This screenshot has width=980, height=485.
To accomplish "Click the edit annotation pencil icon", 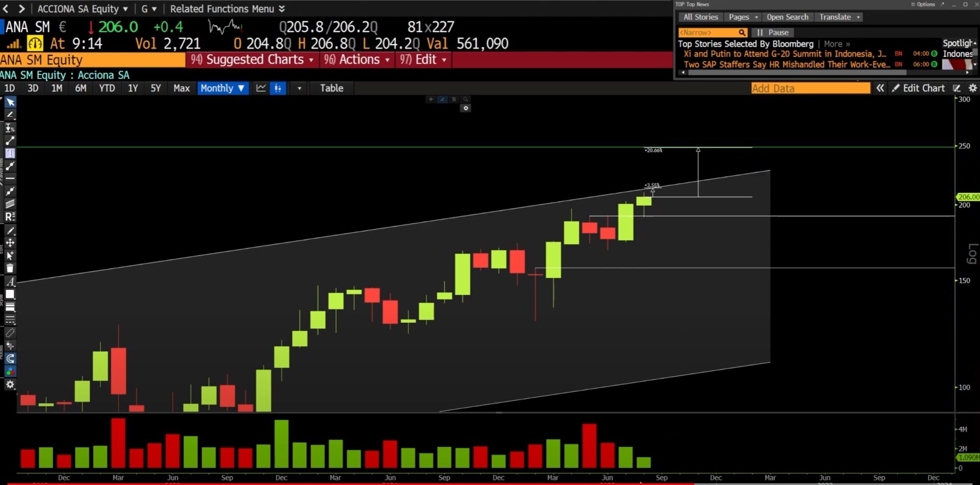I will point(10,230).
